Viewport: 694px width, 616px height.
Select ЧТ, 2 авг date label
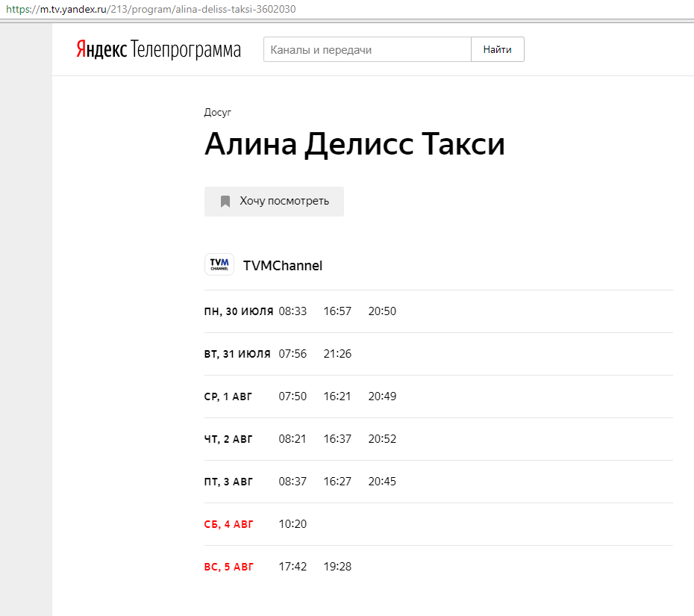228,439
